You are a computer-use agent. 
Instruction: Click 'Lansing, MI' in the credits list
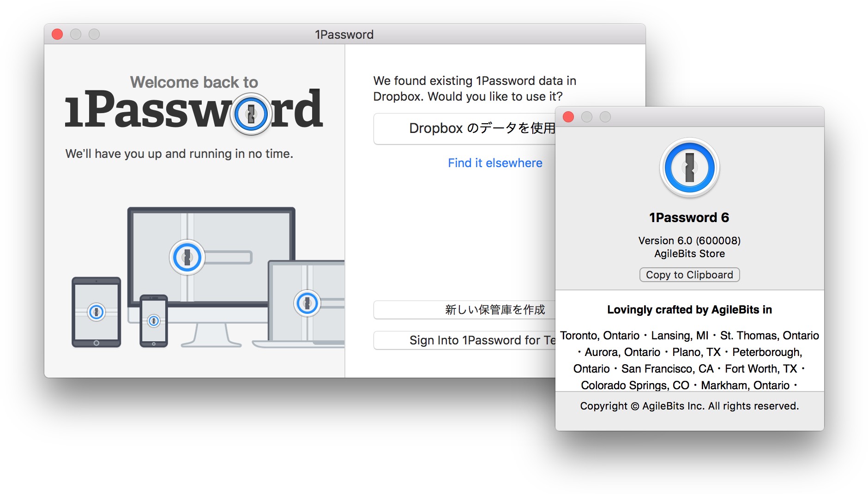click(680, 336)
